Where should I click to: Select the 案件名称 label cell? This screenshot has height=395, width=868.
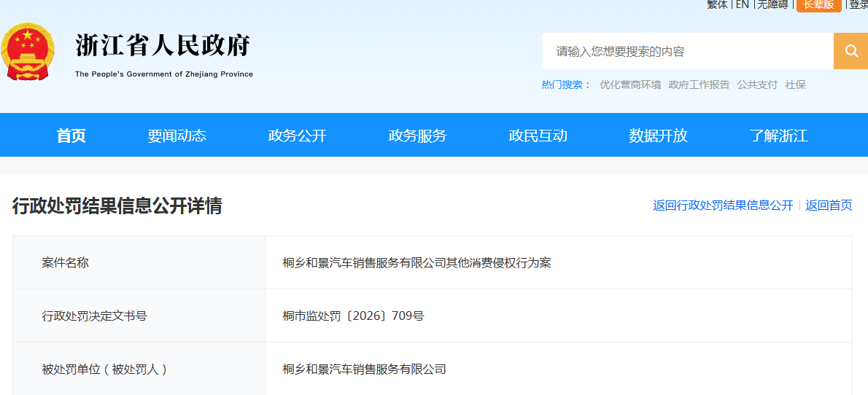139,263
